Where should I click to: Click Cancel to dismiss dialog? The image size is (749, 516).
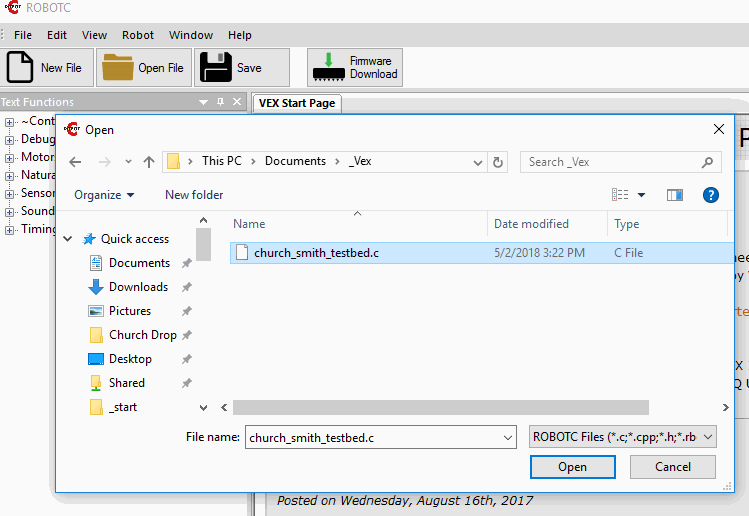[672, 467]
